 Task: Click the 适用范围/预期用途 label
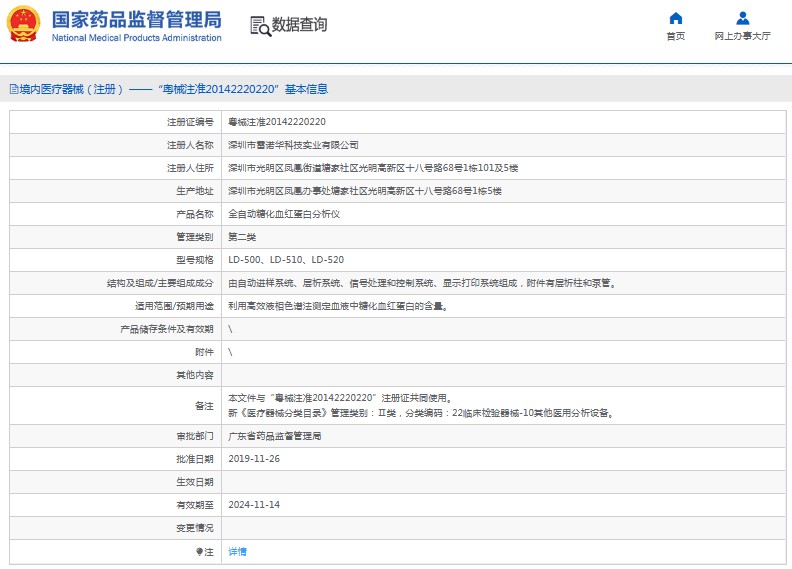[174, 306]
